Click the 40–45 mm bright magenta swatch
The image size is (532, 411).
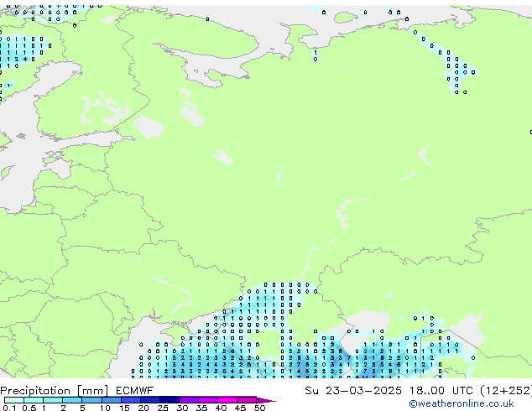tap(227, 400)
